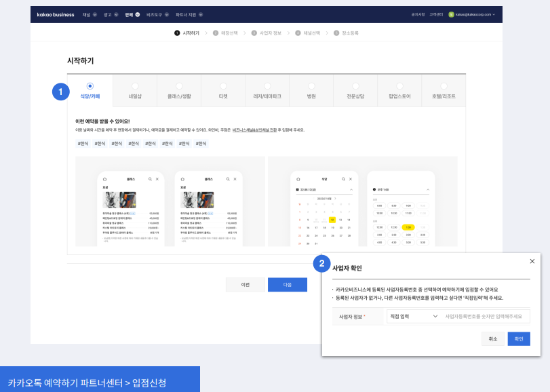Viewport: 550px width, 392px height.
Task: Click the account avatar icon beside kakao@kakaocorp.com
Action: [451, 14]
